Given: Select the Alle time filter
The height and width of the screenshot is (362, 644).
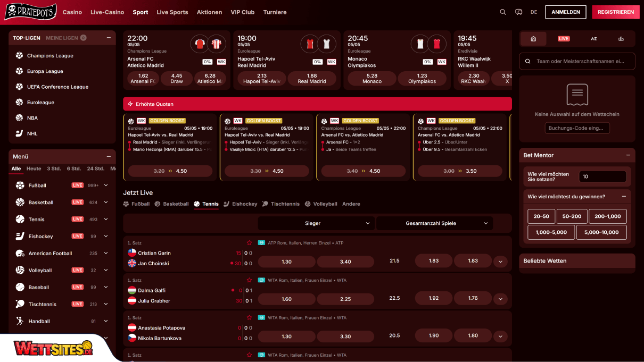Looking at the screenshot, I should pos(16,169).
